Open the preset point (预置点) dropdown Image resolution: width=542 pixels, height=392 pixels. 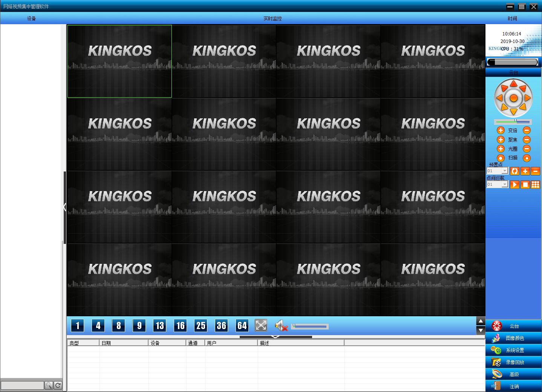(x=505, y=171)
